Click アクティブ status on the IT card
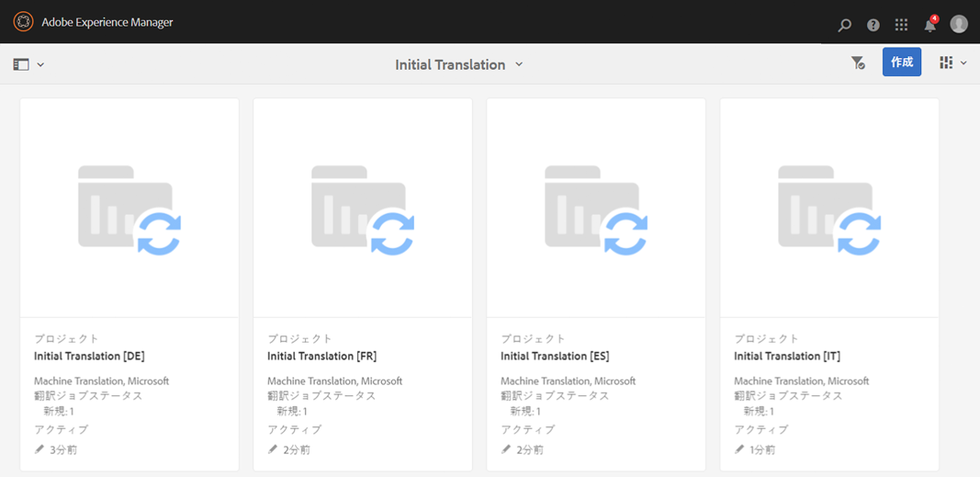The image size is (980, 477). (x=761, y=429)
